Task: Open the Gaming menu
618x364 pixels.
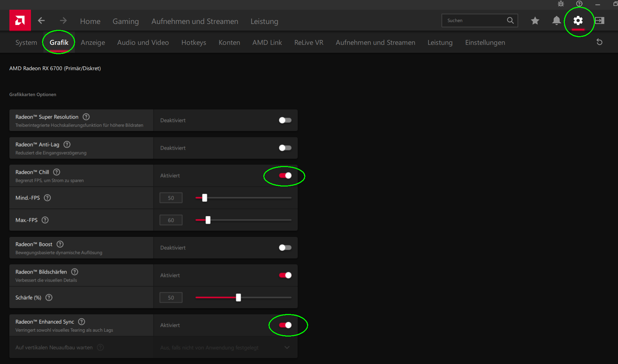Action: coord(126,21)
